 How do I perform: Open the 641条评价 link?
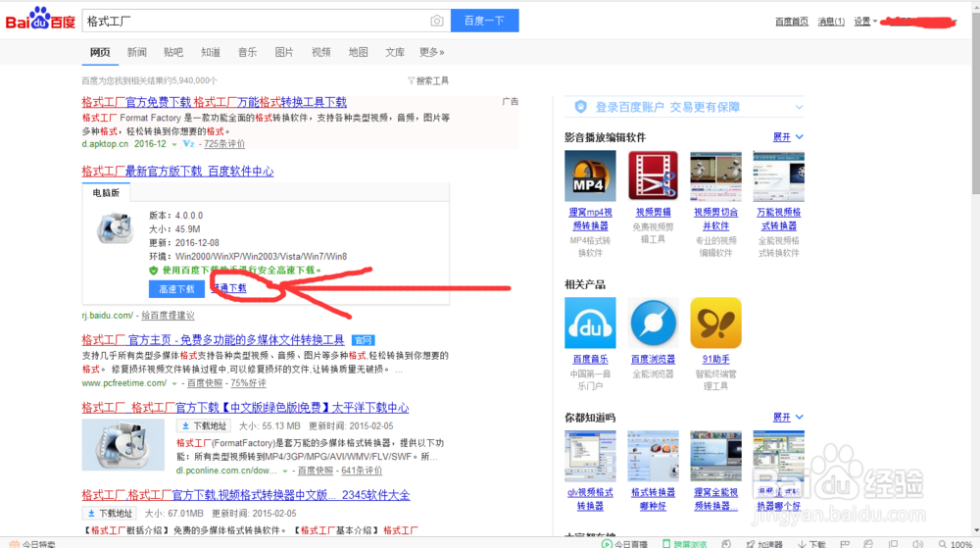coord(362,471)
